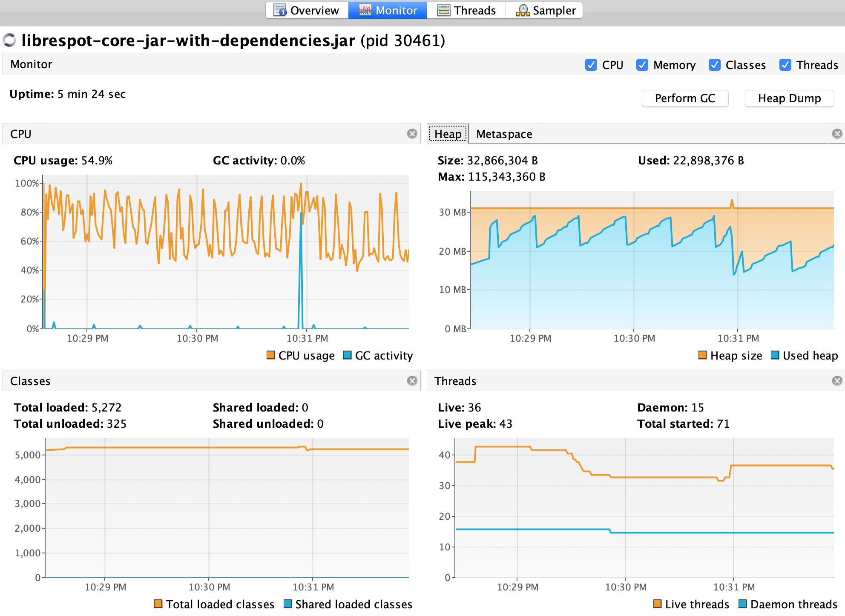The height and width of the screenshot is (616, 845).
Task: Click the Daemon threads legend icon
Action: (x=742, y=604)
